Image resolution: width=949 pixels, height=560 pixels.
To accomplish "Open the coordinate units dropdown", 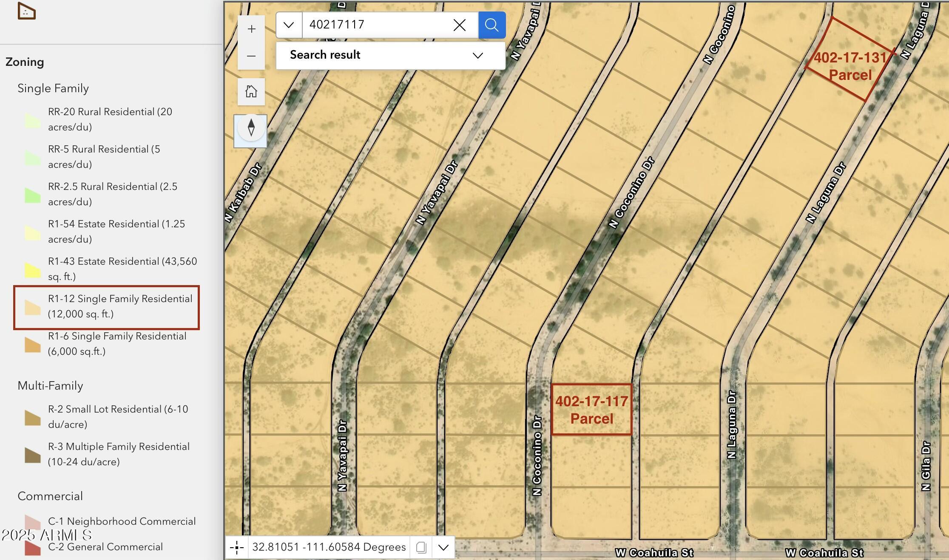I will point(443,547).
